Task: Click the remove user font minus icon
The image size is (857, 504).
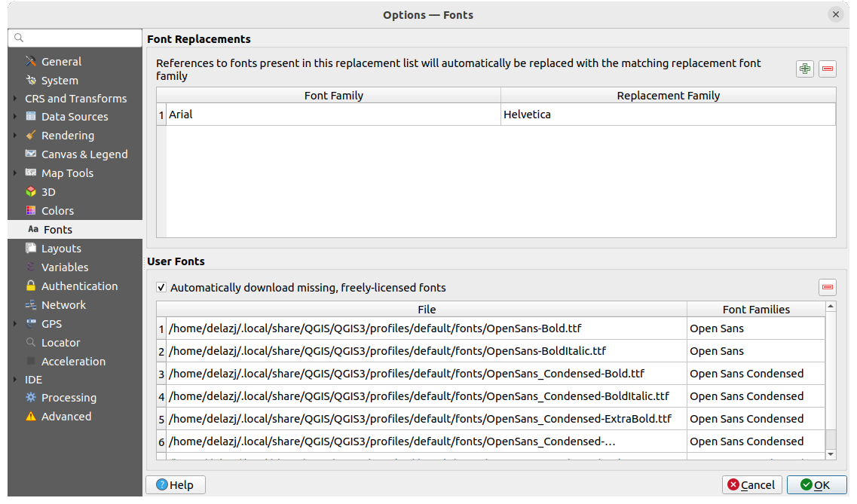Action: point(828,287)
